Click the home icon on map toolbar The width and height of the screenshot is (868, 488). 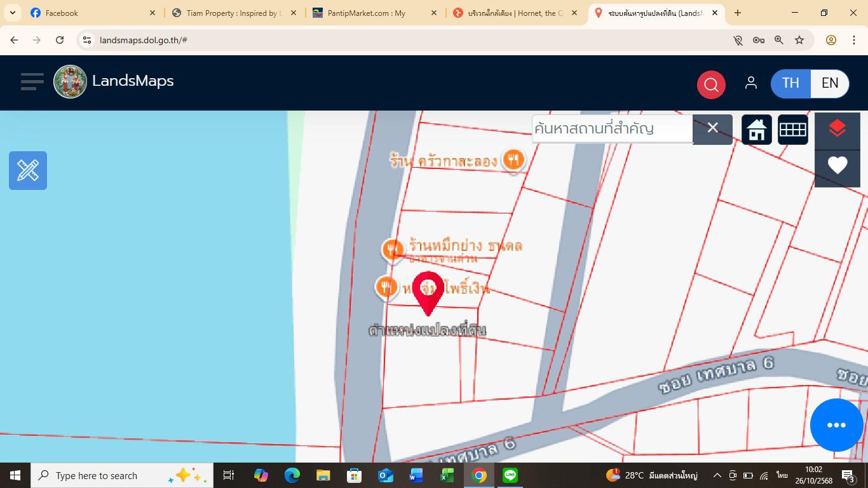tap(756, 130)
